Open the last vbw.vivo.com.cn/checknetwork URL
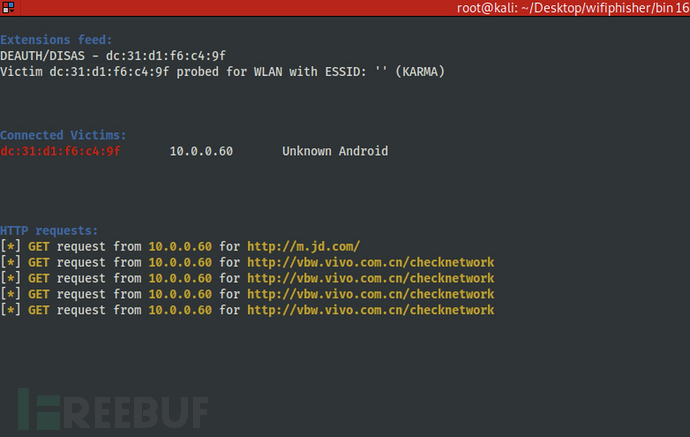690x437 pixels. (x=371, y=310)
